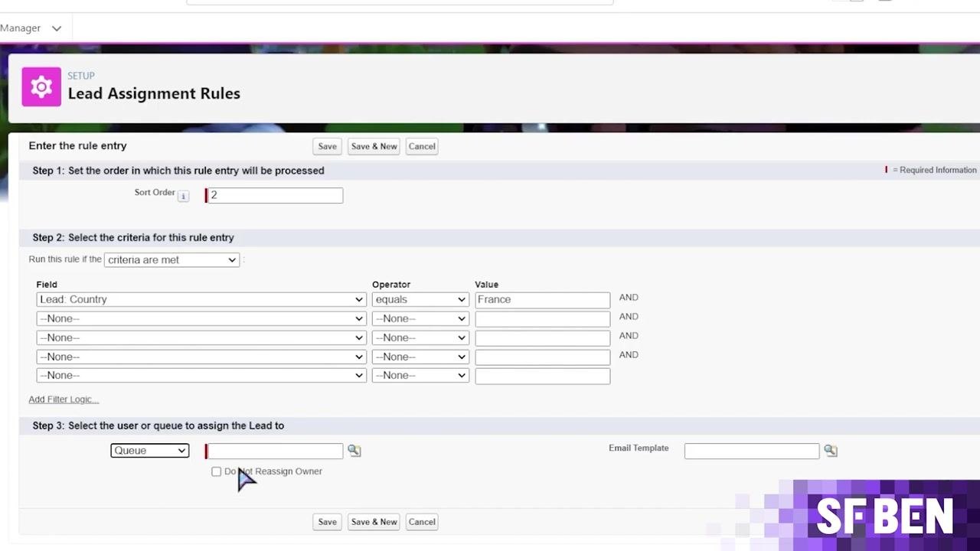
Task: Click the top Save button
Action: (327, 146)
